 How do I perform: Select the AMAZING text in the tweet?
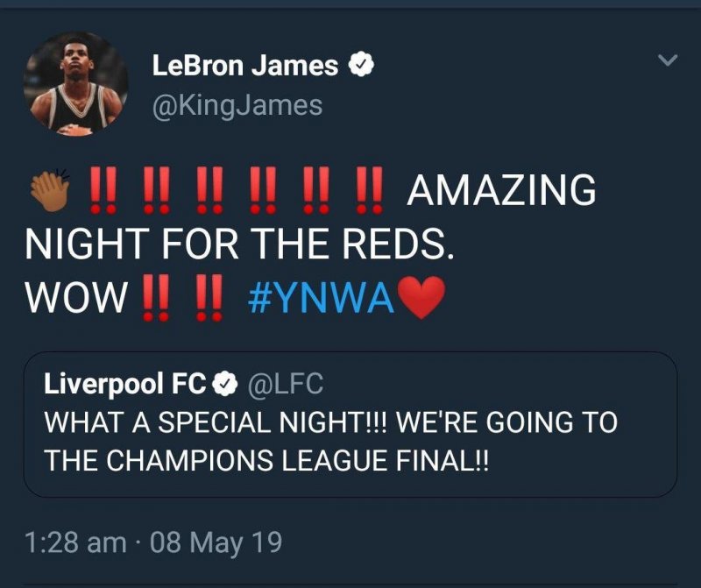point(502,190)
